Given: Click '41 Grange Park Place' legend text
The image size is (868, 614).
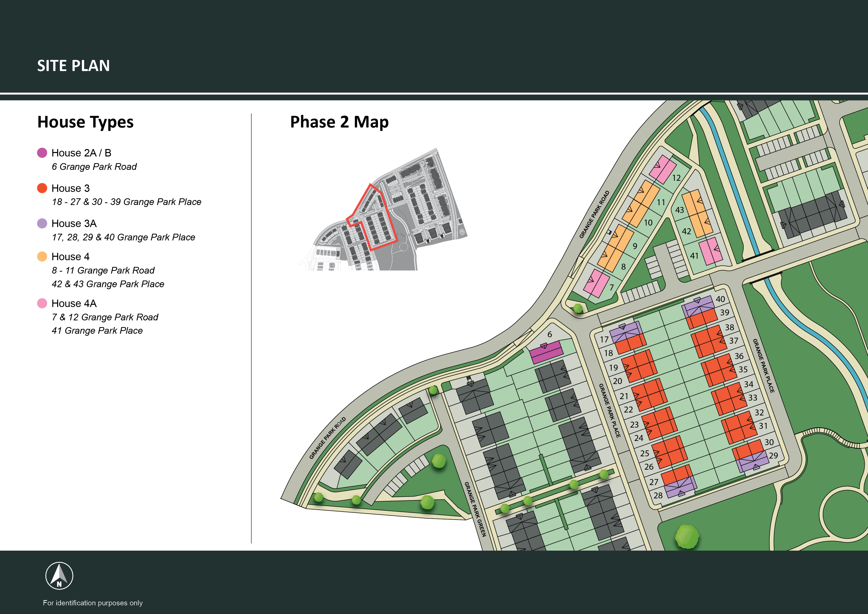Looking at the screenshot, I should click(x=97, y=331).
